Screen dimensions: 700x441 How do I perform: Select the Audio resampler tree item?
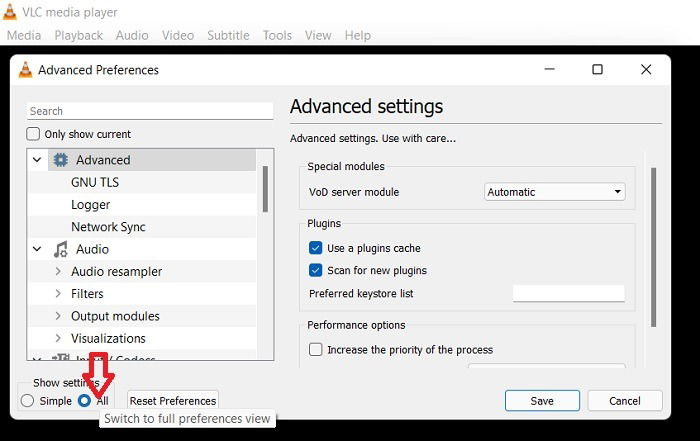(117, 271)
